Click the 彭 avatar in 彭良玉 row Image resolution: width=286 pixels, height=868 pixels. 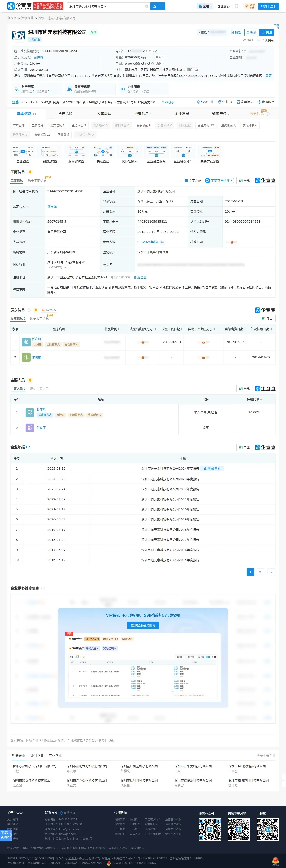(30, 428)
